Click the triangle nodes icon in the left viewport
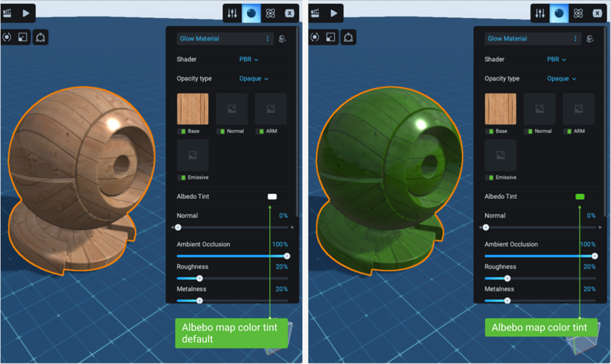 point(40,38)
